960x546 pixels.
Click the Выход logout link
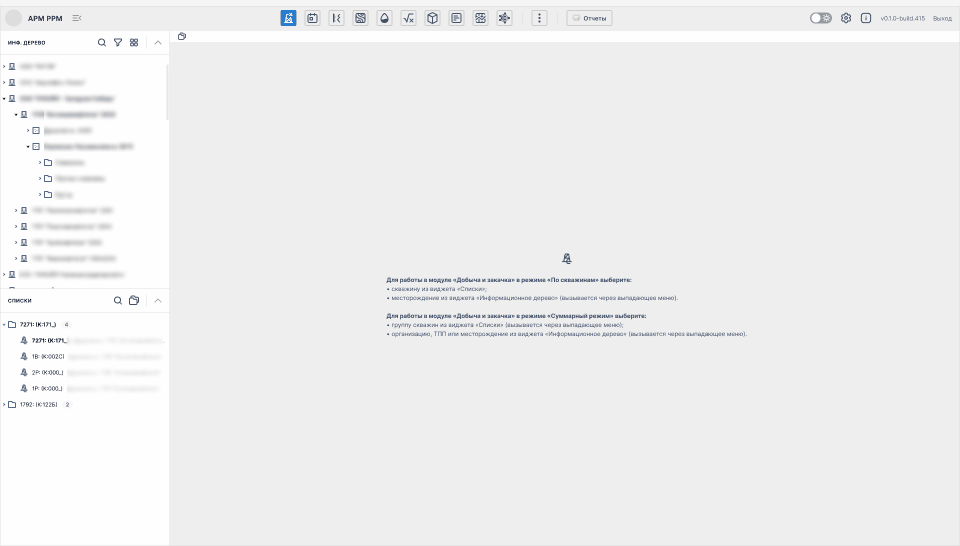tap(942, 18)
